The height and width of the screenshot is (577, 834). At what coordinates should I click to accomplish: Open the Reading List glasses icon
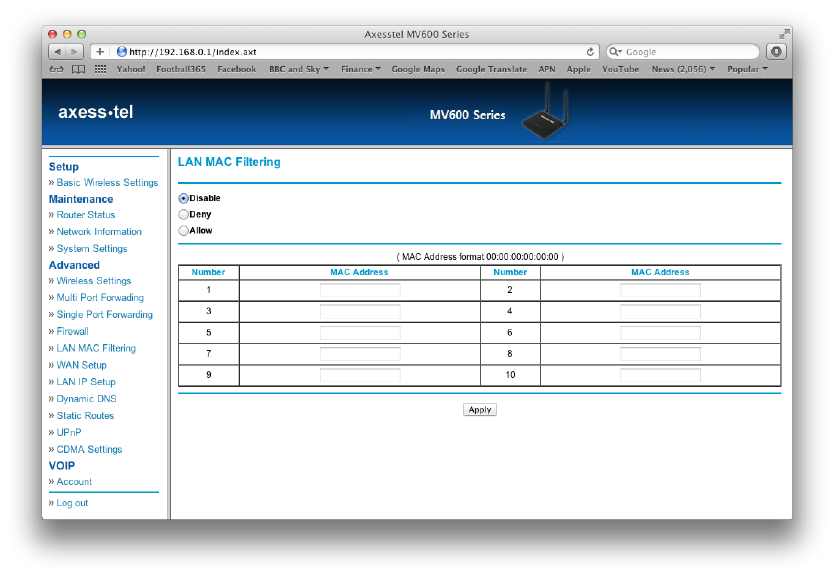point(56,69)
